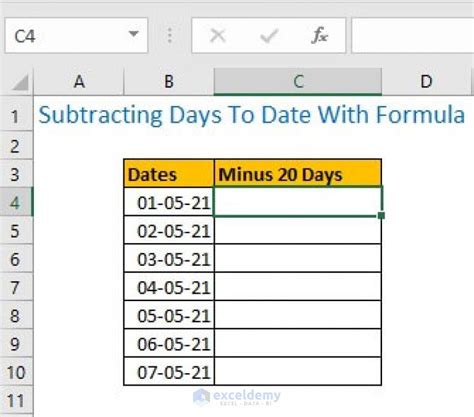
Task: Click the Name Box showing C4
Action: (x=76, y=35)
